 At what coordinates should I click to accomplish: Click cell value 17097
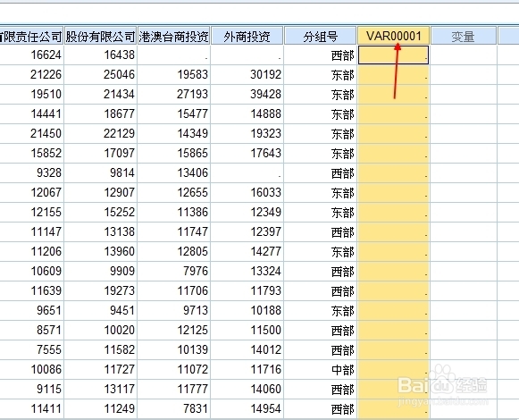click(120, 153)
